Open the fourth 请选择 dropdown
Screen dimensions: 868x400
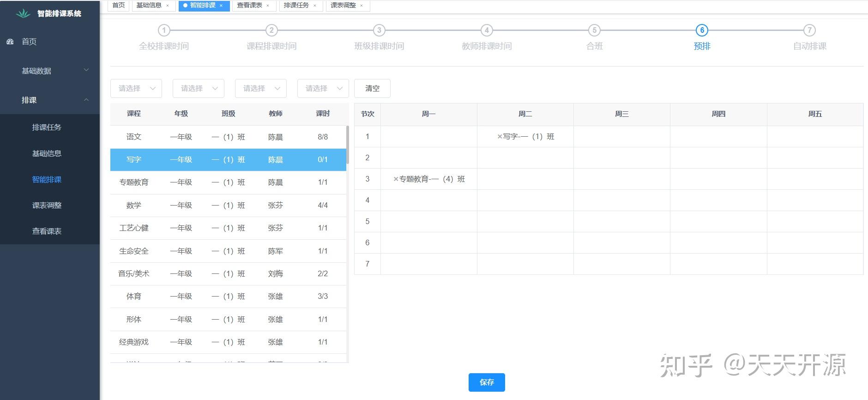tap(323, 88)
